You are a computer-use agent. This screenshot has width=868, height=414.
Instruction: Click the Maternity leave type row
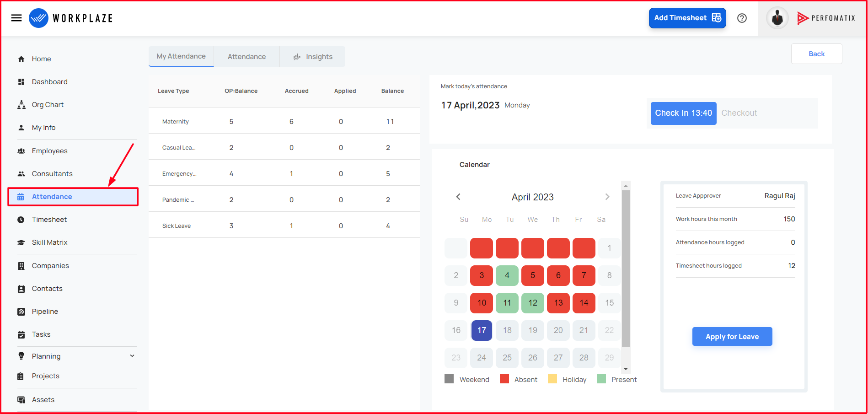pos(284,121)
